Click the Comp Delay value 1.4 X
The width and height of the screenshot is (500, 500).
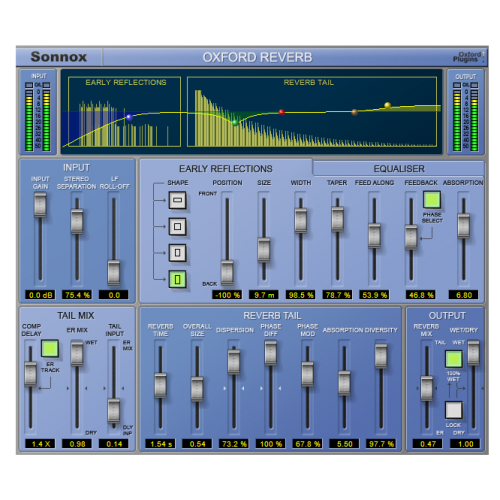40,444
